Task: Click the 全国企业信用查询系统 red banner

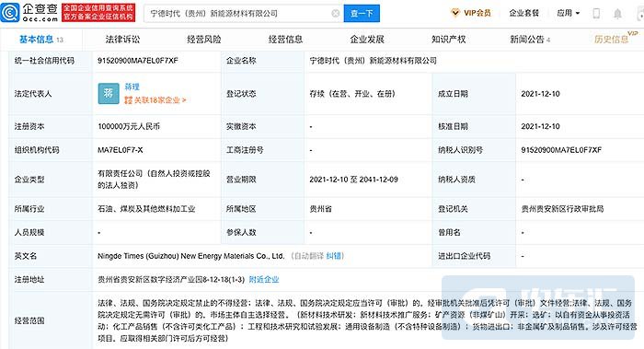Action: point(98,13)
